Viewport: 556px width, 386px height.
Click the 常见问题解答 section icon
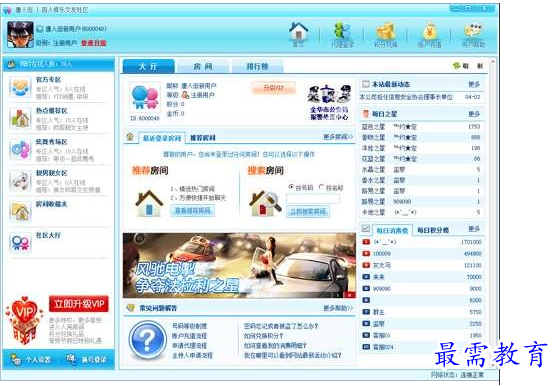point(130,308)
